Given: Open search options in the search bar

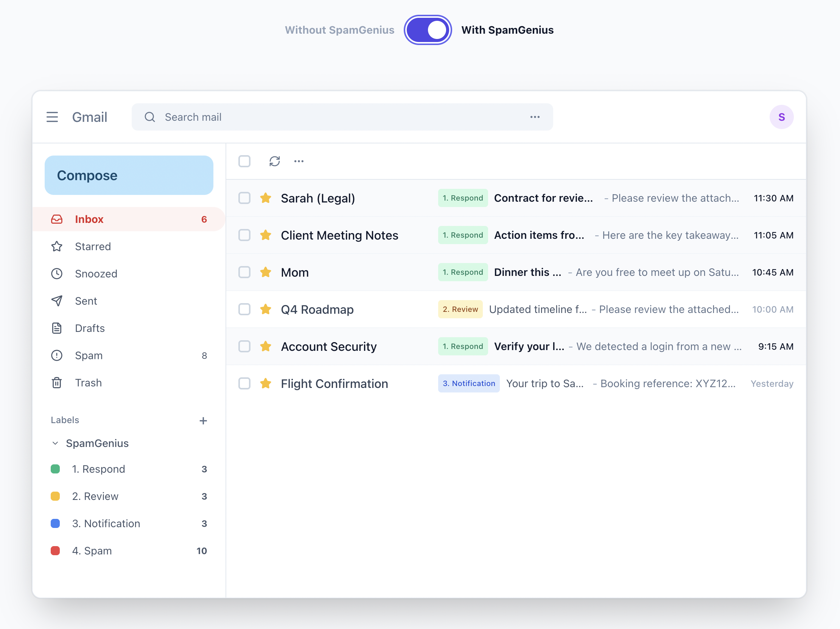Looking at the screenshot, I should click(535, 117).
